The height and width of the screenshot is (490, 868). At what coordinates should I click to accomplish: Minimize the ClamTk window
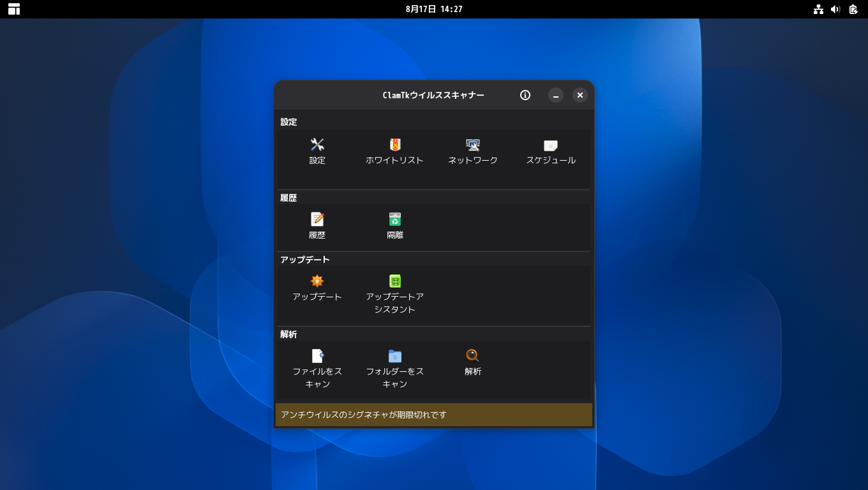(556, 95)
